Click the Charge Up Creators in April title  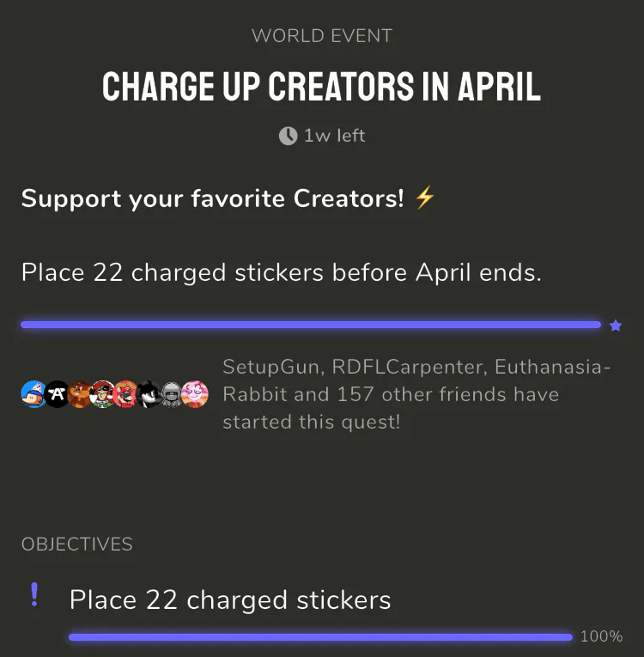pos(322,87)
